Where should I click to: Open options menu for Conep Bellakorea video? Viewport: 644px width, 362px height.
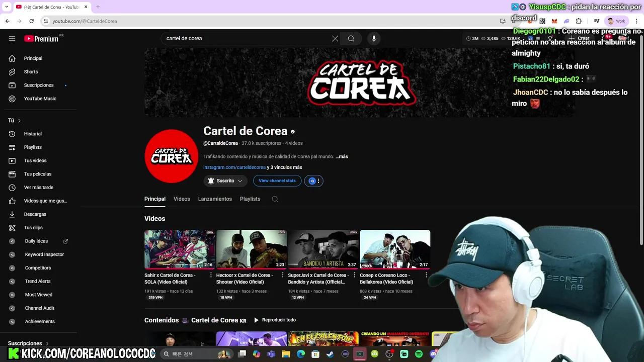click(426, 276)
